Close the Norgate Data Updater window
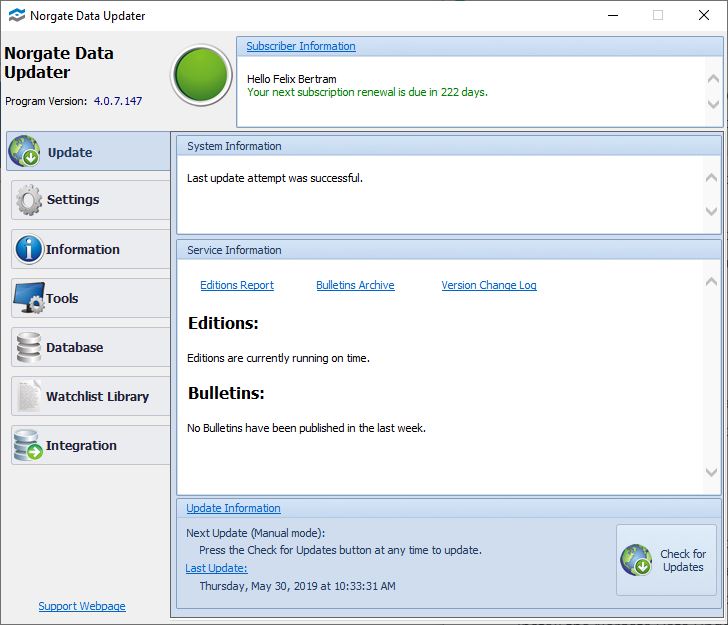This screenshot has width=728, height=625. coord(703,15)
